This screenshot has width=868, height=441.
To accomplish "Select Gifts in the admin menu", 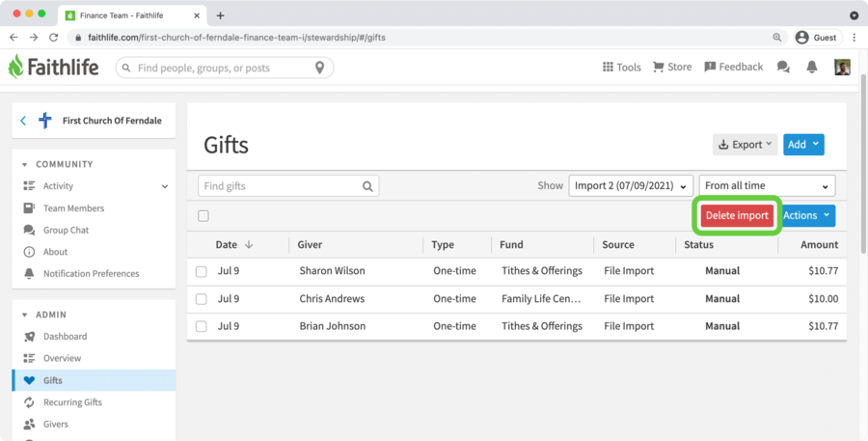I will (x=94, y=380).
